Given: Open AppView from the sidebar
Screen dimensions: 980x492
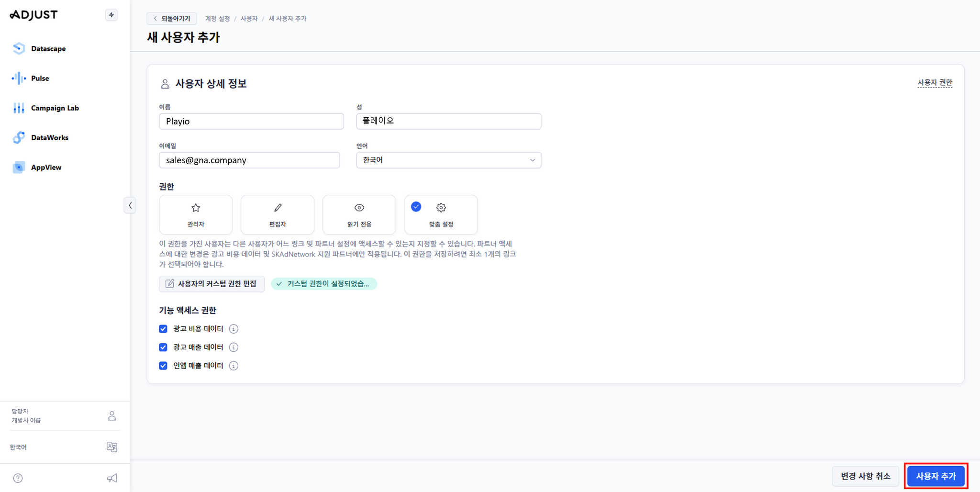Looking at the screenshot, I should [37, 167].
